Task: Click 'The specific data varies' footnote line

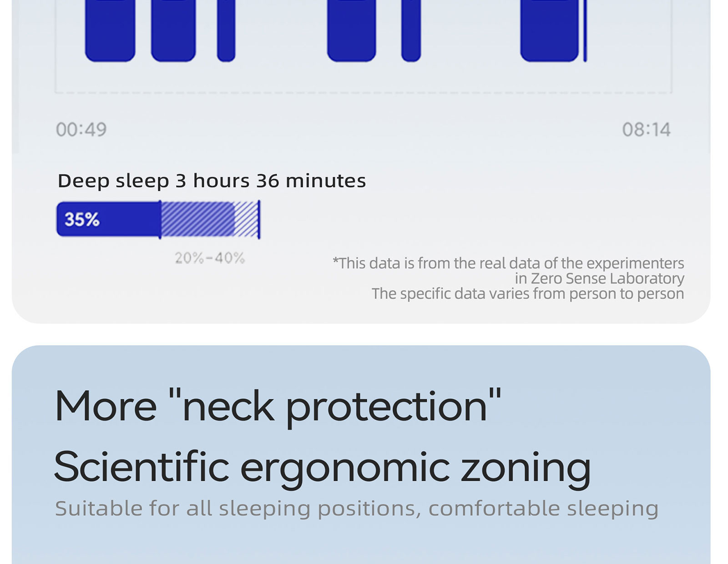Action: (x=528, y=294)
